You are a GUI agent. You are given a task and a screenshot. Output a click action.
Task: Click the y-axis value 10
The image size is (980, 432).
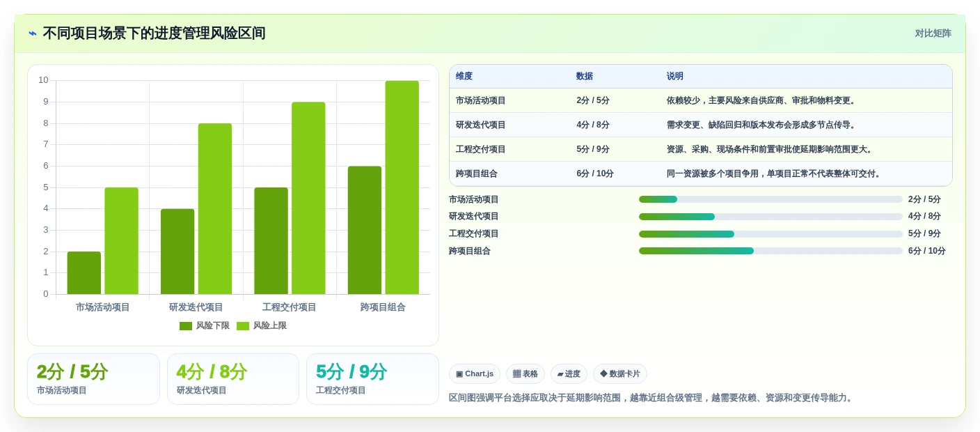click(43, 80)
